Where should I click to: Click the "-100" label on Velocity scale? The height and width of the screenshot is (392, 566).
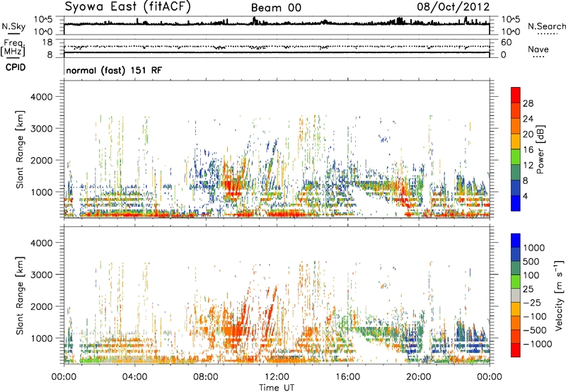point(535,316)
